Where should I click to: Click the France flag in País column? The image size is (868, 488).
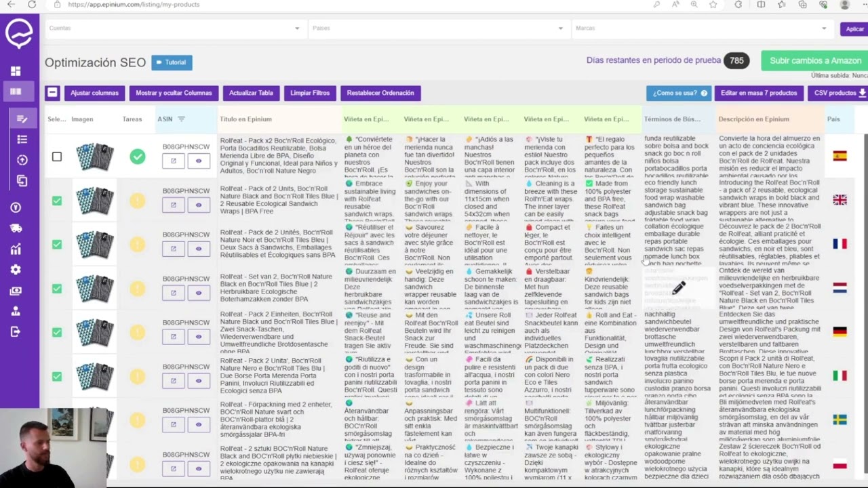click(x=840, y=244)
